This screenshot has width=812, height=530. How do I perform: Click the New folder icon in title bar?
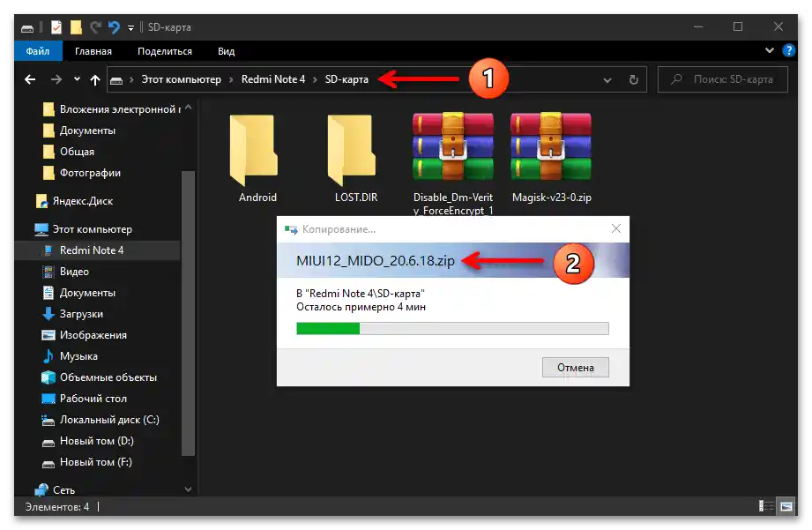(x=76, y=27)
